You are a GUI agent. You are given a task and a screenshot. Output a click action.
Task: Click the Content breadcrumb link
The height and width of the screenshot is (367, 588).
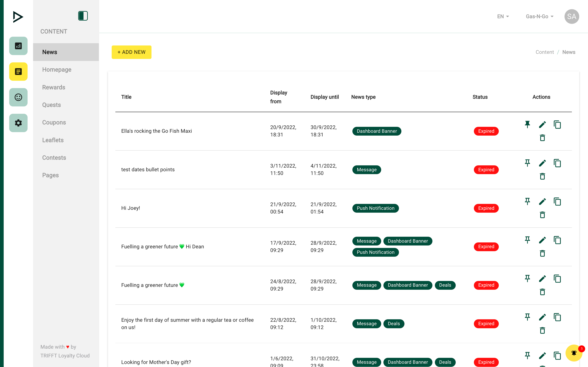[x=545, y=52]
